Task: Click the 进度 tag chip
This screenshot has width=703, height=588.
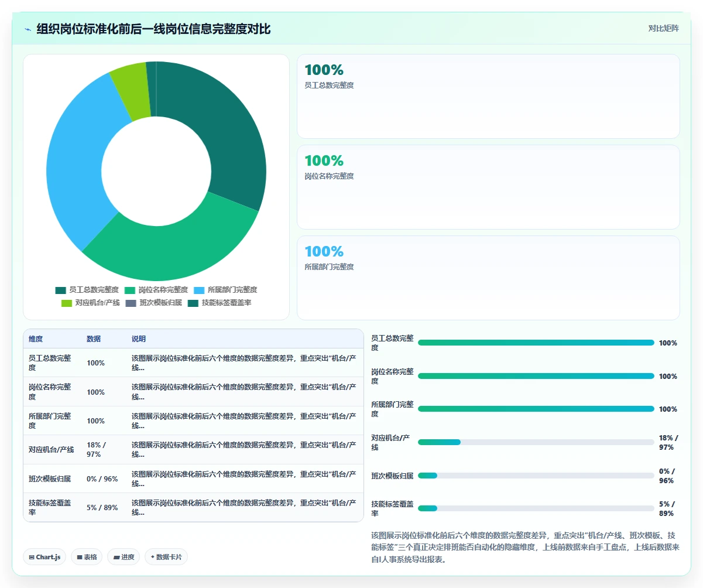Action: tap(124, 557)
